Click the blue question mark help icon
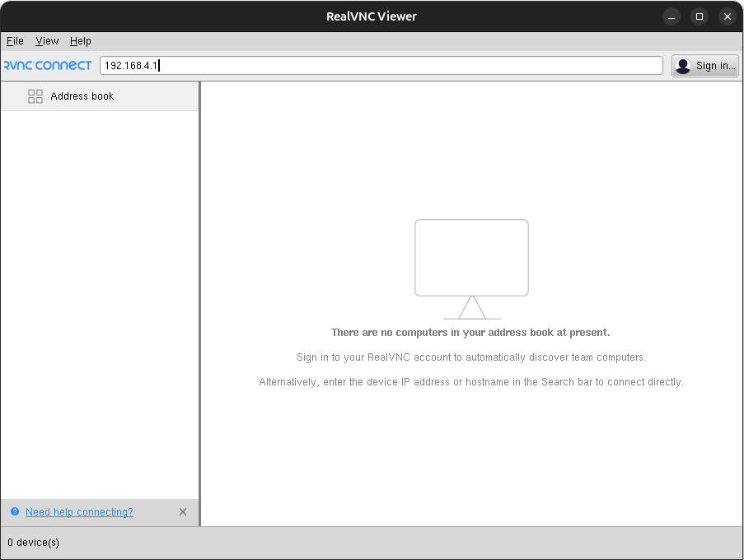Screen dimensions: 744x560 [15, 512]
